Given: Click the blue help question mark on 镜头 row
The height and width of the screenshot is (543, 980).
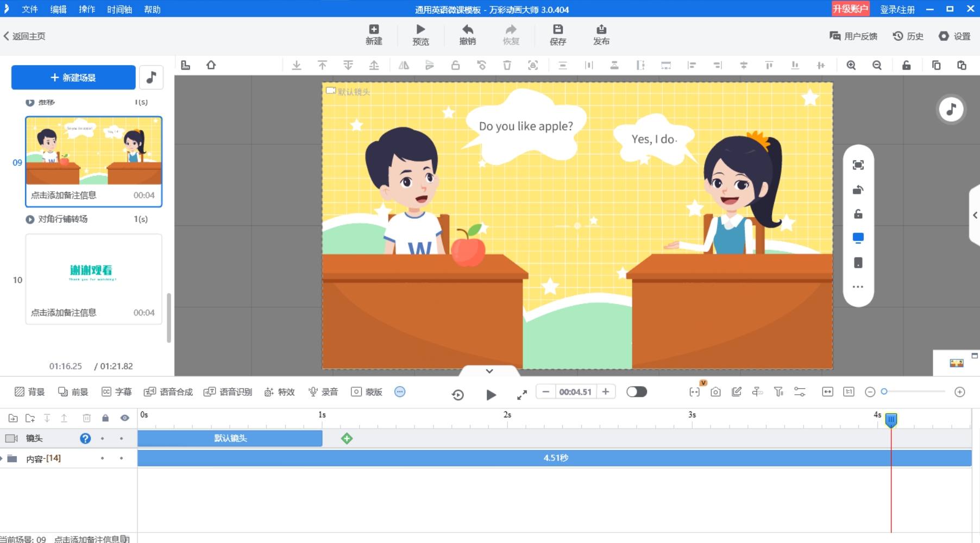Looking at the screenshot, I should [85, 438].
